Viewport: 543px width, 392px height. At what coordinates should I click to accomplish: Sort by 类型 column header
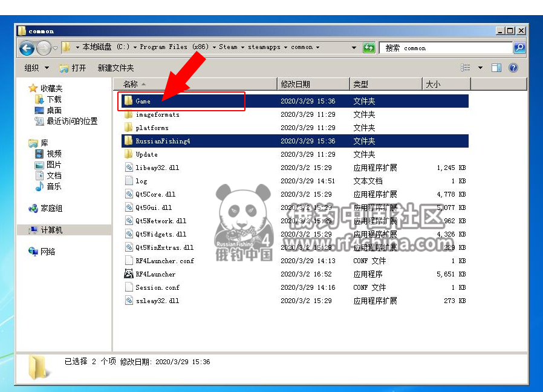pyautogui.click(x=386, y=84)
